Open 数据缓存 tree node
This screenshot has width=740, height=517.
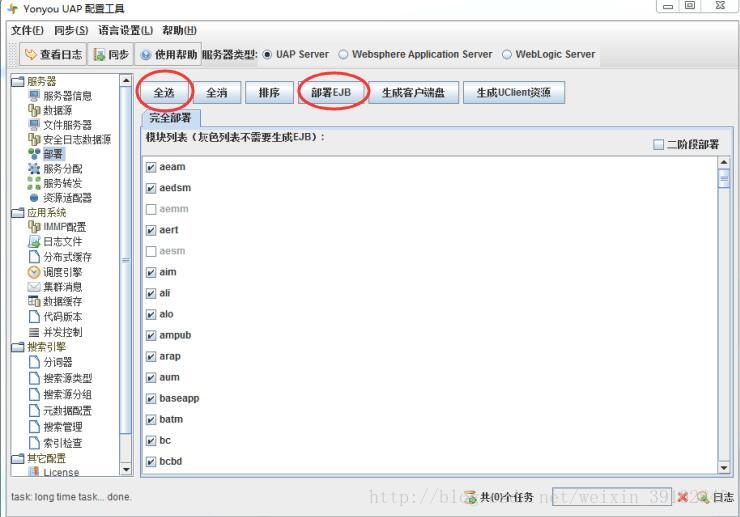(55, 301)
